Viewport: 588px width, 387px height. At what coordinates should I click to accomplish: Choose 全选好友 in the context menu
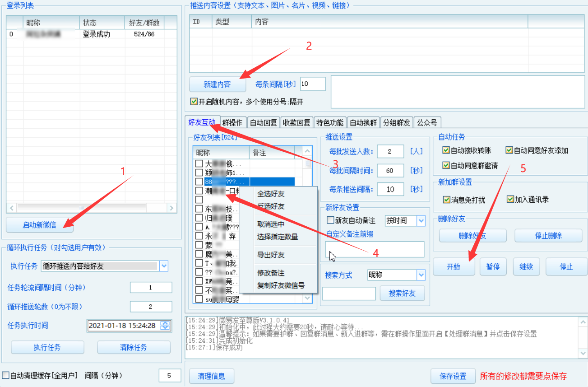pyautogui.click(x=271, y=194)
